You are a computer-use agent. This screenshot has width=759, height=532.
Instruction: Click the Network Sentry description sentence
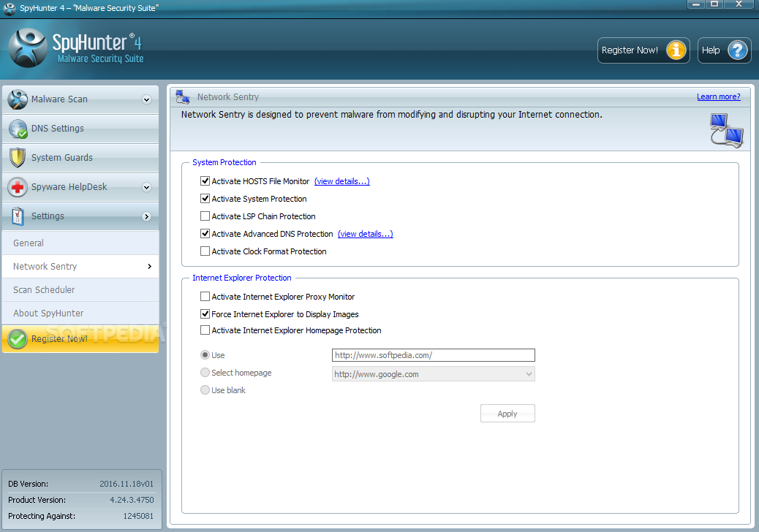[x=392, y=115]
